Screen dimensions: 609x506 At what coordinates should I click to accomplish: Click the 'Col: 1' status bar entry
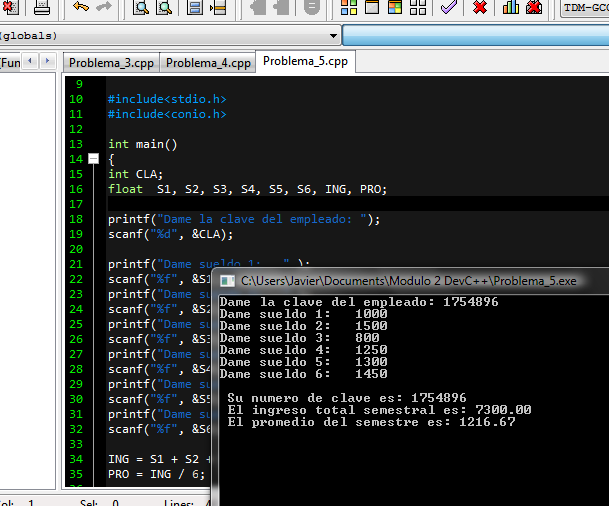click(x=17, y=503)
